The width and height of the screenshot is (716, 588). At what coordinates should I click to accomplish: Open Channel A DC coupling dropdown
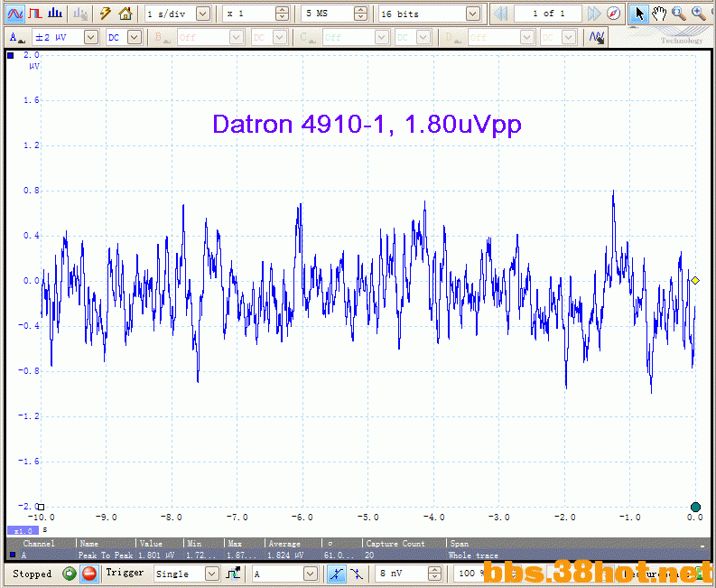point(135,37)
